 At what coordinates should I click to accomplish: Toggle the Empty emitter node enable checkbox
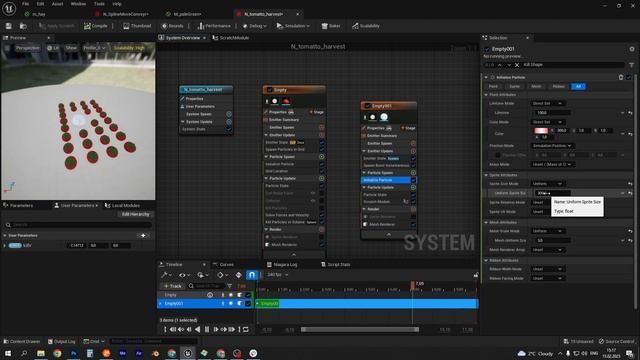tap(269, 90)
